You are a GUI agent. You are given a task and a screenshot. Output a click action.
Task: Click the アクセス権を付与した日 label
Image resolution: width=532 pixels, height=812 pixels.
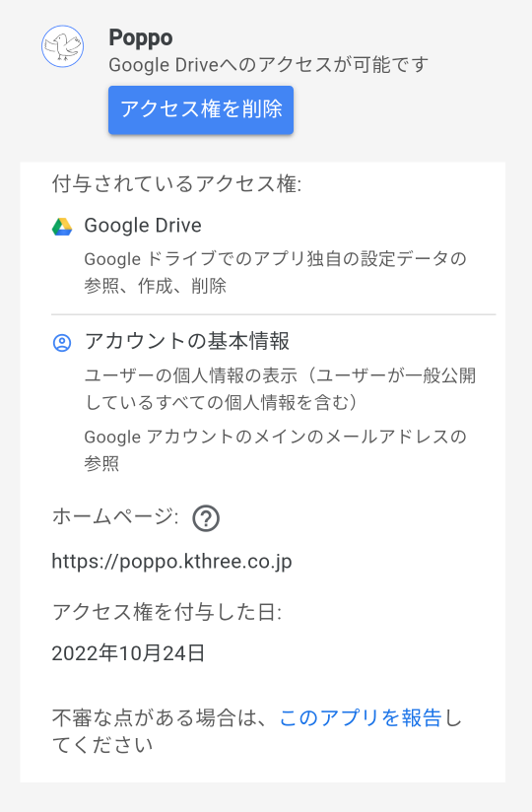click(166, 612)
